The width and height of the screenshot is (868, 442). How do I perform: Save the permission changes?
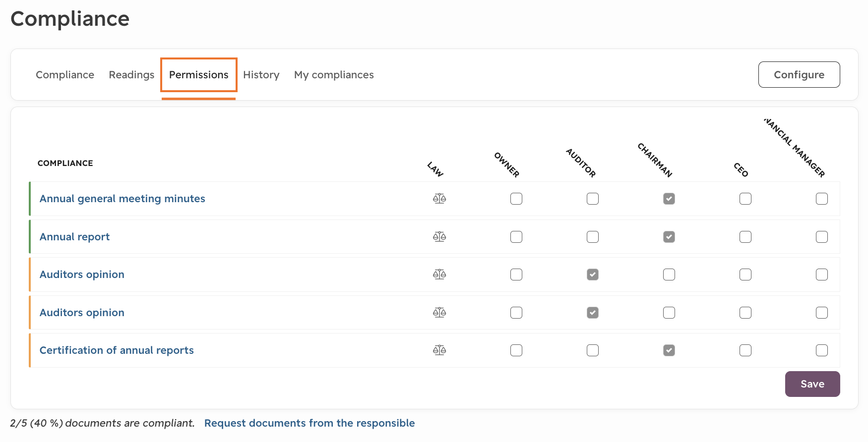(812, 384)
